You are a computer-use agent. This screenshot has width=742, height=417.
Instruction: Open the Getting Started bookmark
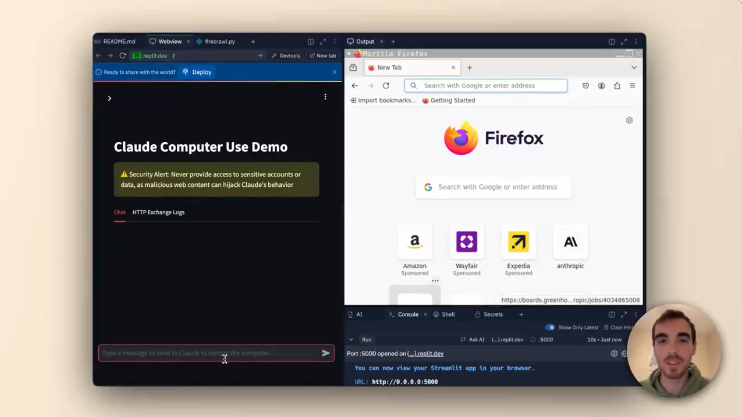(449, 100)
